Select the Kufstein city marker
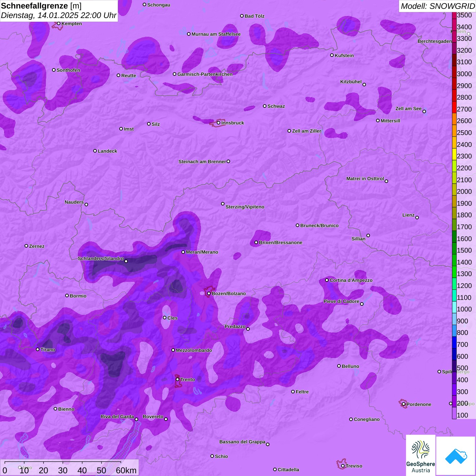Screen dimensions: 476x476 coord(332,55)
